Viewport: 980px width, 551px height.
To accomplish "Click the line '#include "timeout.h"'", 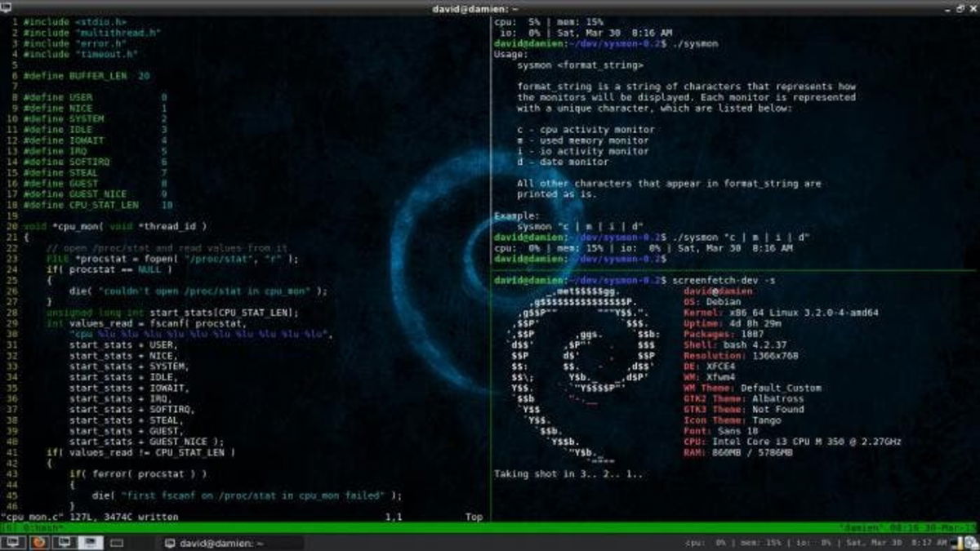I will [80, 54].
